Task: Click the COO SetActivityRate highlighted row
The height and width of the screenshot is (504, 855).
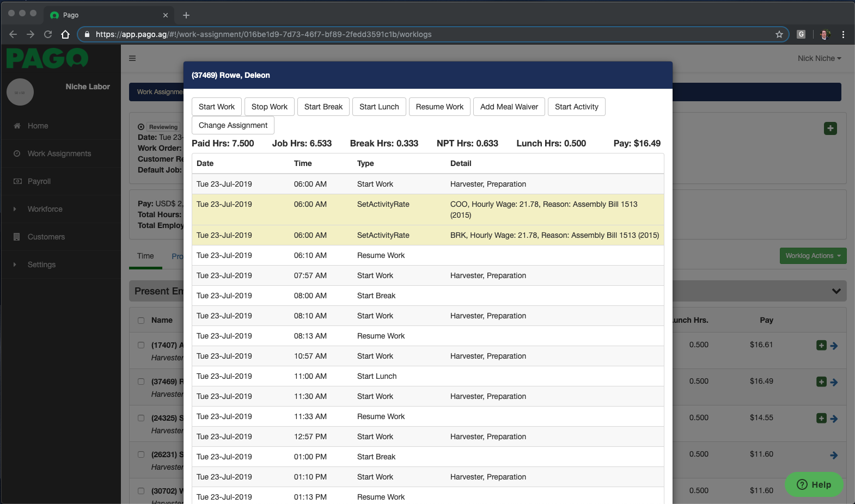Action: tap(428, 210)
